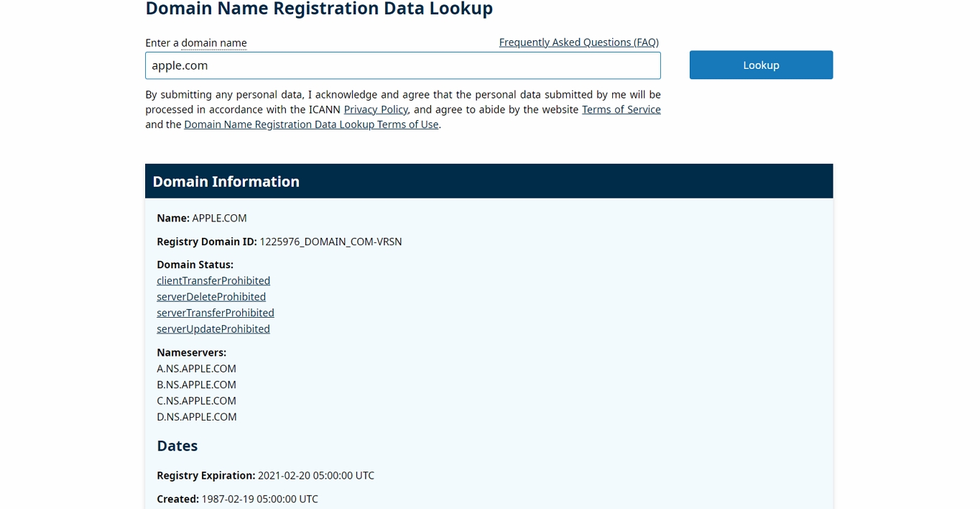Screen dimensions: 980x509
Task: Select the D.NS.APPLE.COM nameserver text
Action: pyautogui.click(x=196, y=417)
